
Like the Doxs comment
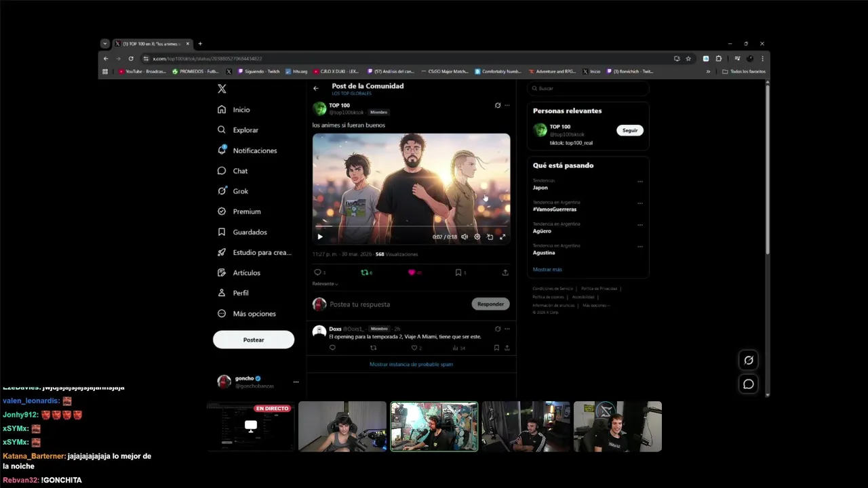pyautogui.click(x=414, y=348)
